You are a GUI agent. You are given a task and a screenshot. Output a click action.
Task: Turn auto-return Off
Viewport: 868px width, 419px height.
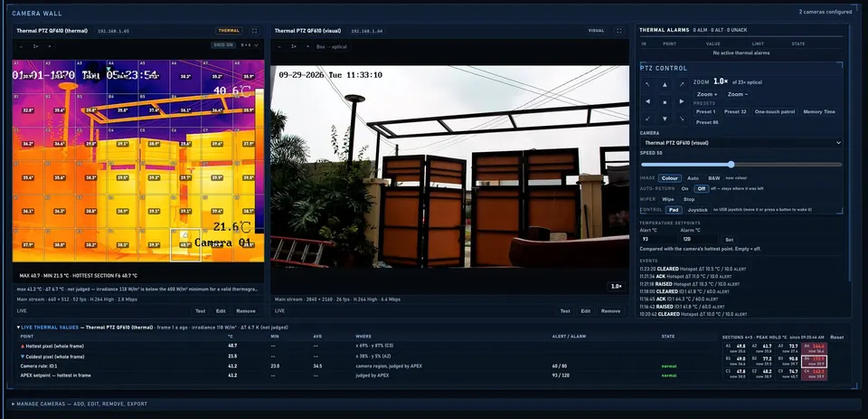tap(702, 189)
